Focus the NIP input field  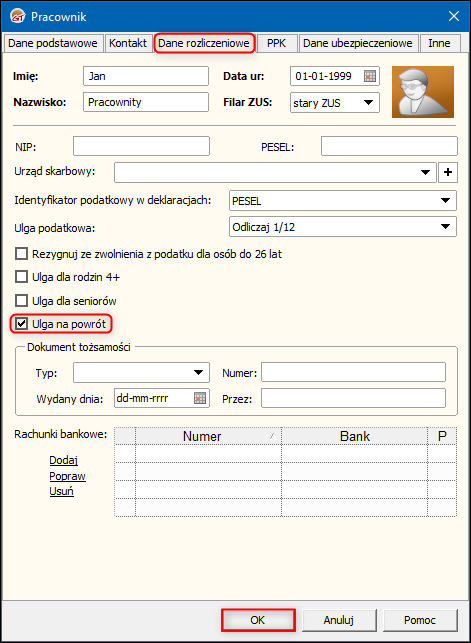click(141, 146)
